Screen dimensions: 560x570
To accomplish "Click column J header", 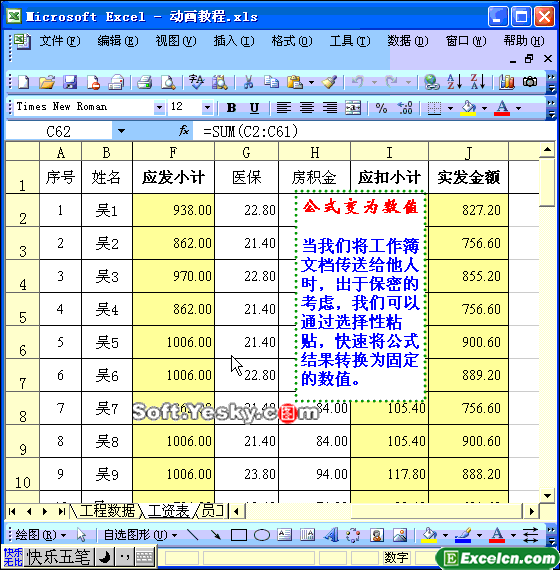I will point(468,152).
